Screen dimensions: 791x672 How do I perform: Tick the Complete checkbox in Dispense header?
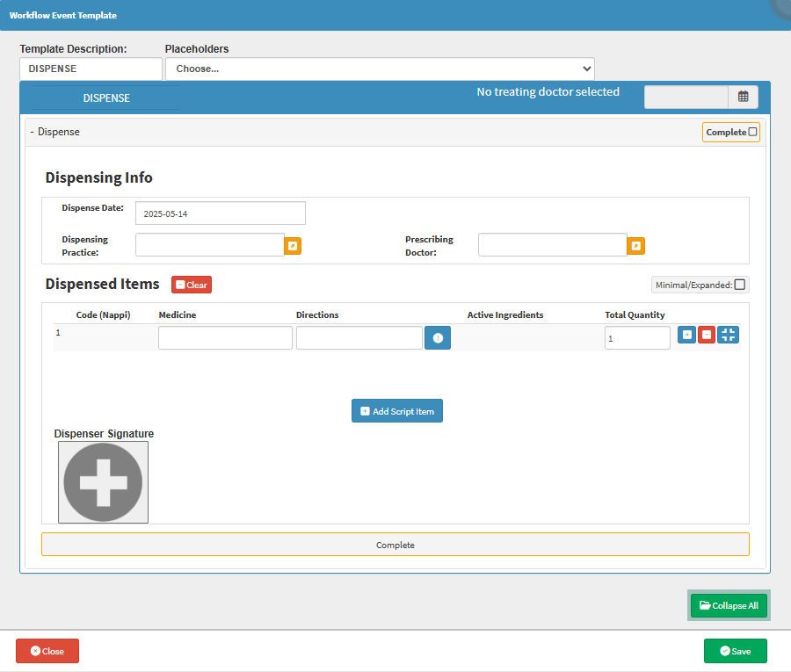(x=752, y=132)
